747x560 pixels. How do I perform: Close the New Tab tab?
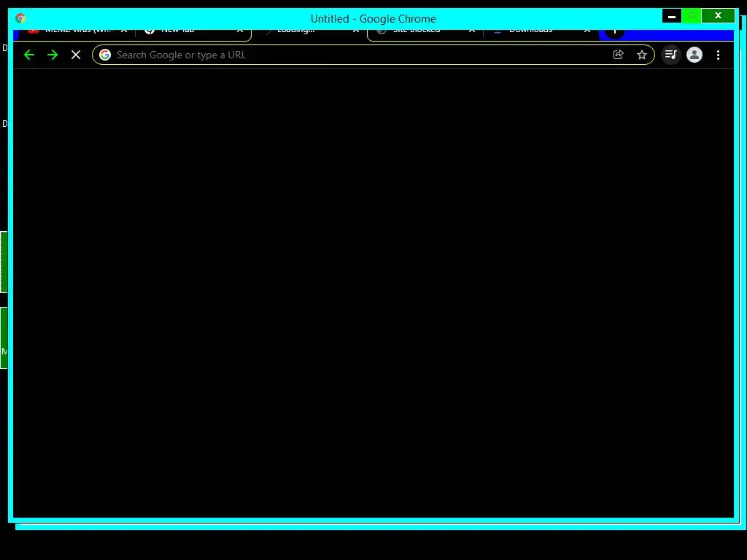[240, 31]
